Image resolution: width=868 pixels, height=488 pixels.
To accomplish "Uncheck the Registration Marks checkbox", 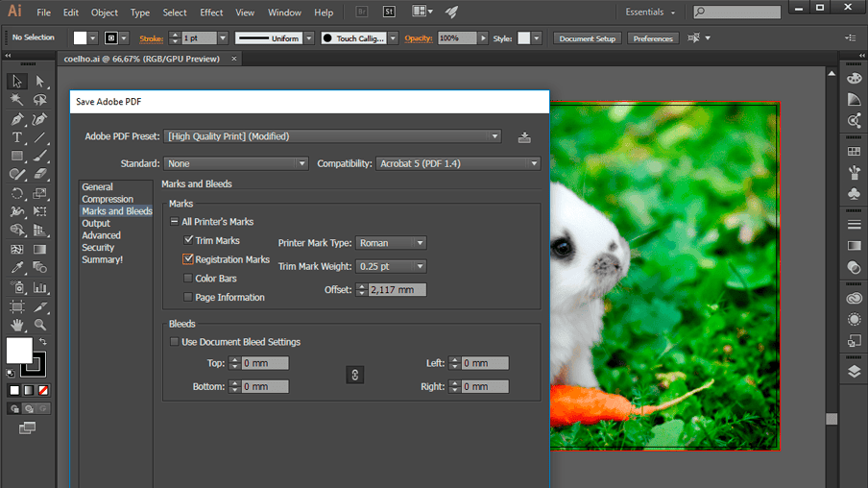I will point(188,259).
